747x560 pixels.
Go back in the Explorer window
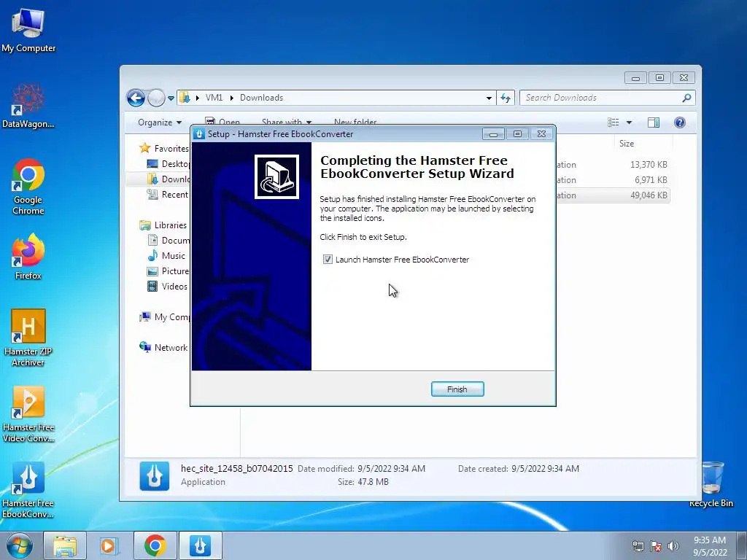pos(136,98)
